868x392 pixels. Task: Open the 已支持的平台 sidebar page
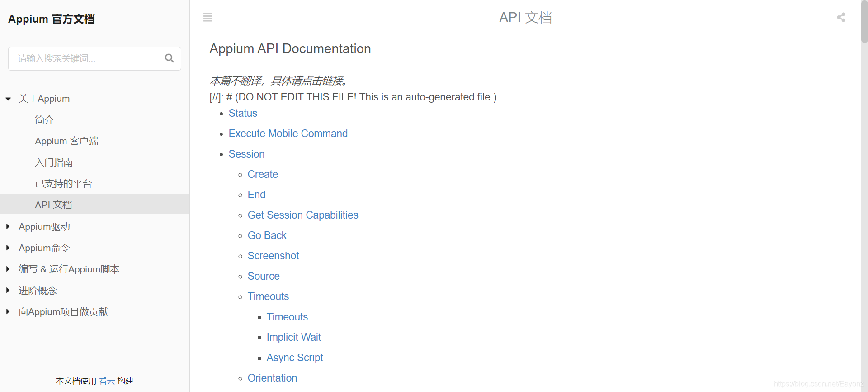(x=63, y=183)
